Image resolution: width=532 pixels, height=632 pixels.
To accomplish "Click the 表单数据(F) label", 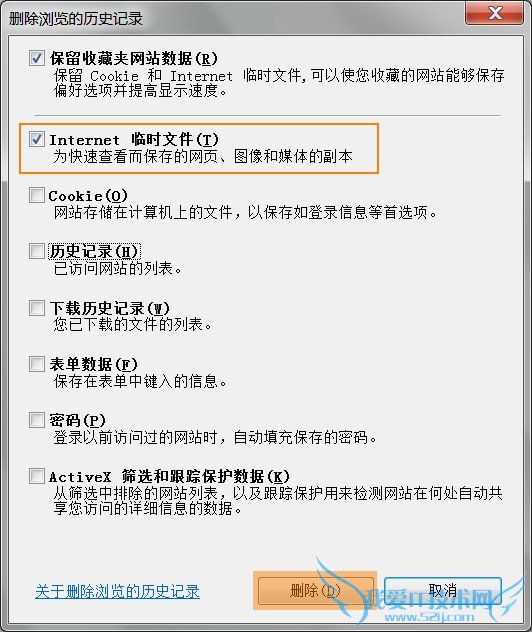I will 94,364.
